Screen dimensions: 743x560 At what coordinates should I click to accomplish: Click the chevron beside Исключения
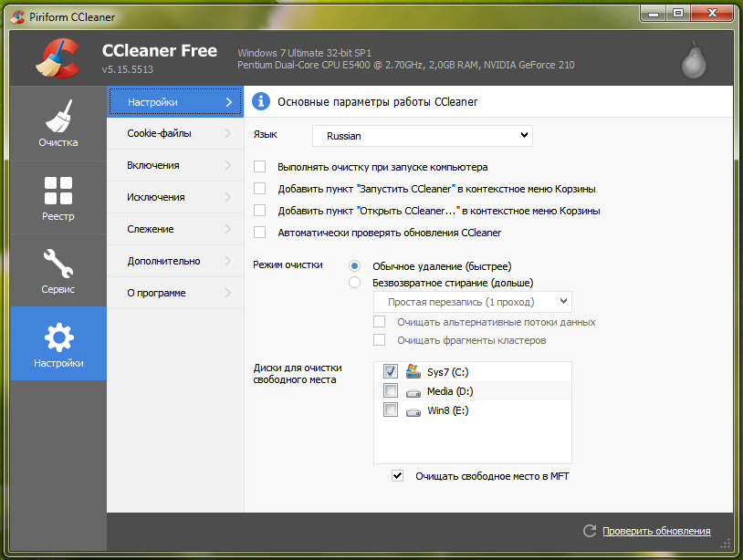pyautogui.click(x=228, y=197)
